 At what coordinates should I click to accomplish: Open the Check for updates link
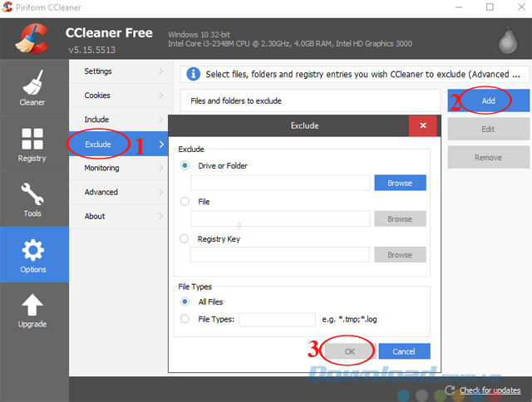[490, 390]
